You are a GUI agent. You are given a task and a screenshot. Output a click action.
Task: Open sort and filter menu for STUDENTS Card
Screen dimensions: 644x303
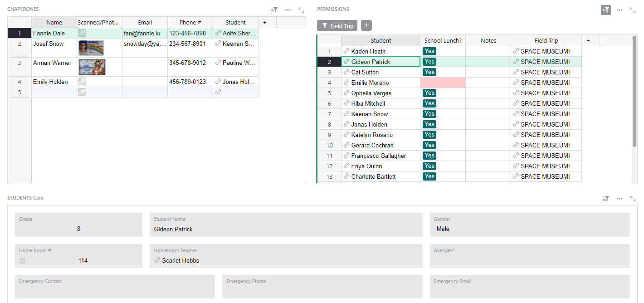coord(605,198)
